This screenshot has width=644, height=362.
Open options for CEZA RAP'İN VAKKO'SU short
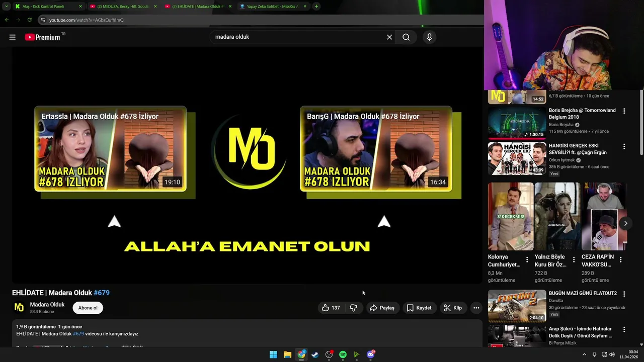pos(620,260)
